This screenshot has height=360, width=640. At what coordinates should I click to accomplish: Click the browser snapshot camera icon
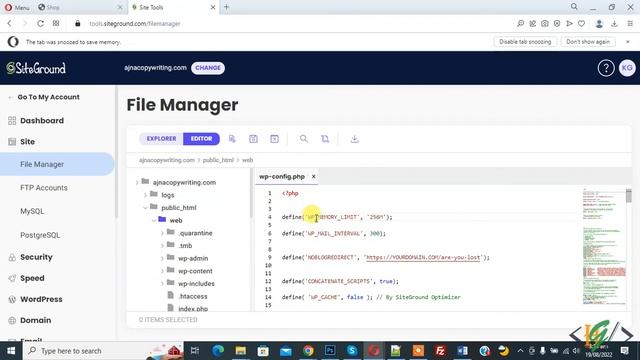(x=544, y=24)
